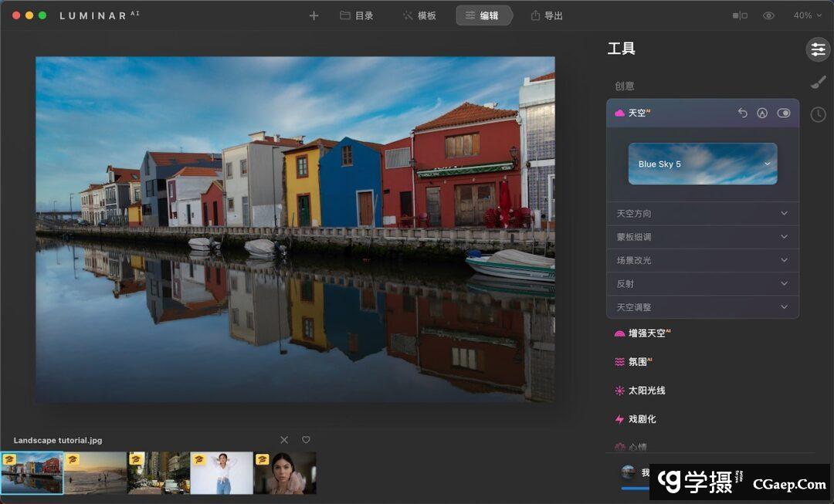Toggle the before/after compare view

[x=740, y=15]
